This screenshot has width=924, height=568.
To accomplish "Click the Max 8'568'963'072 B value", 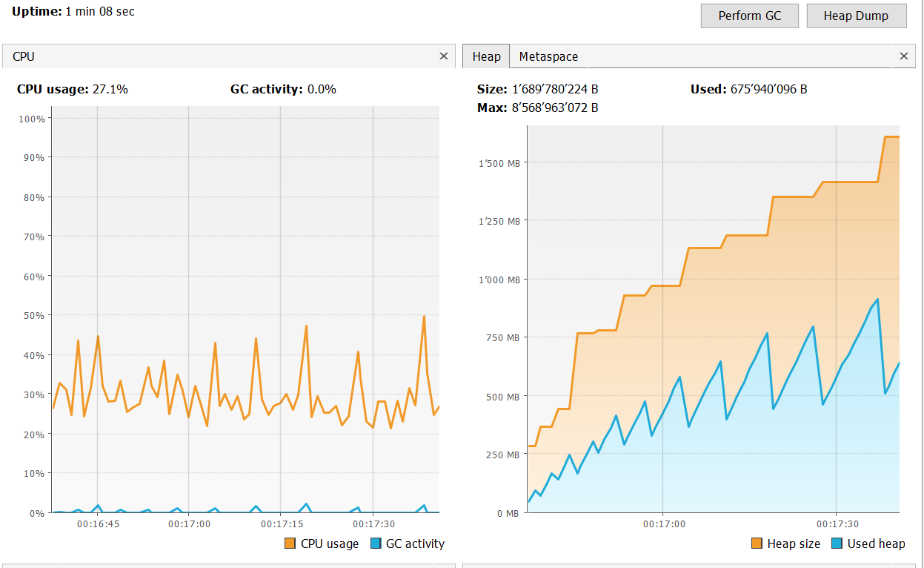I will click(x=554, y=108).
